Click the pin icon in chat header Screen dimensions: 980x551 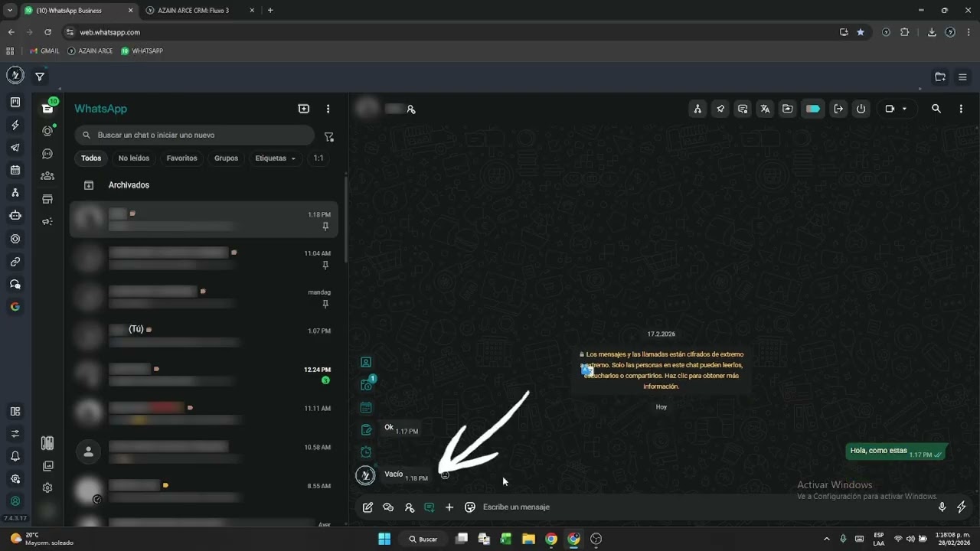click(x=720, y=109)
